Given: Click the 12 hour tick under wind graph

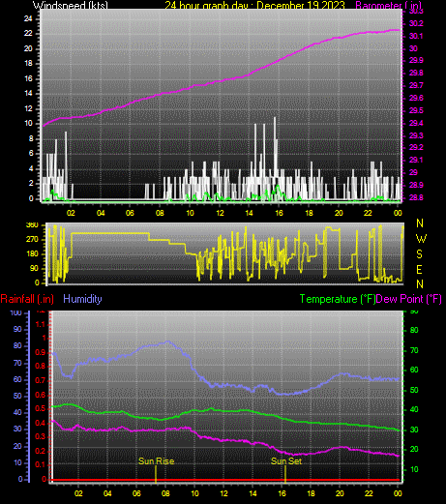Looking at the screenshot, I should [220, 213].
